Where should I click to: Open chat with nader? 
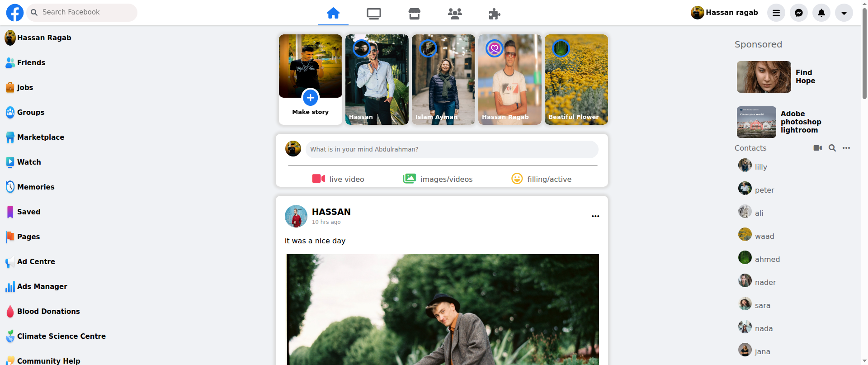757,282
